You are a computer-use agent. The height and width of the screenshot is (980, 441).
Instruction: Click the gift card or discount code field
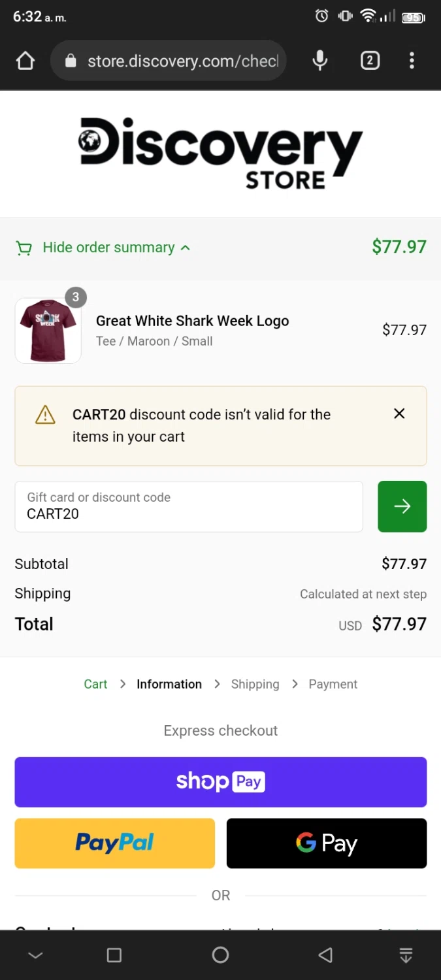[188, 506]
